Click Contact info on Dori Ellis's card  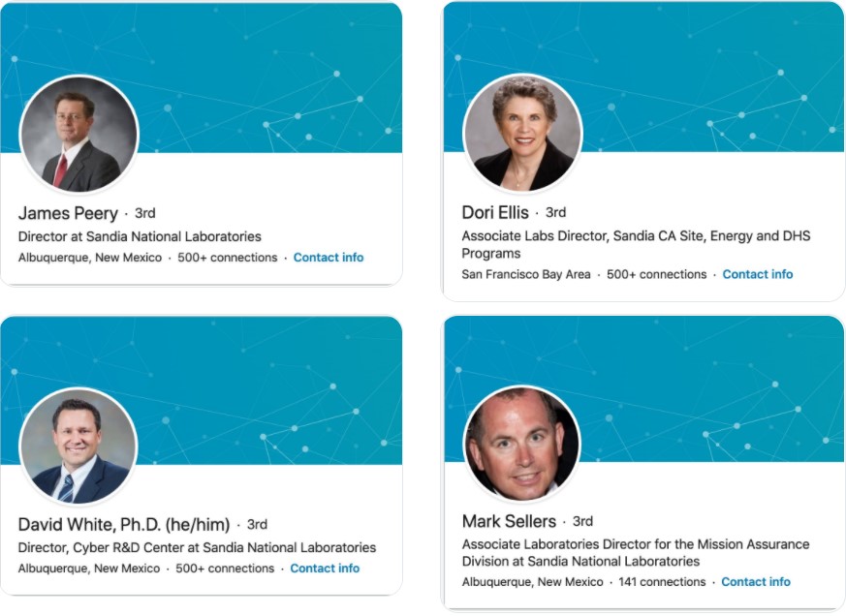[x=758, y=274]
